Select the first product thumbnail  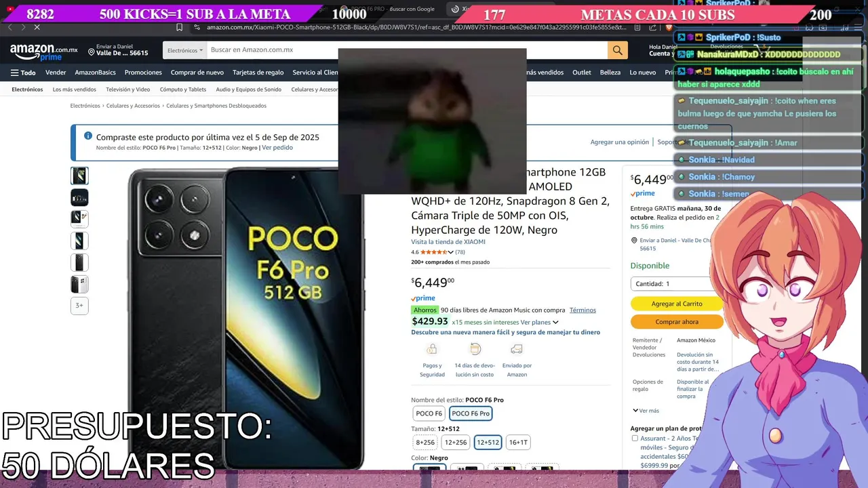tap(79, 176)
